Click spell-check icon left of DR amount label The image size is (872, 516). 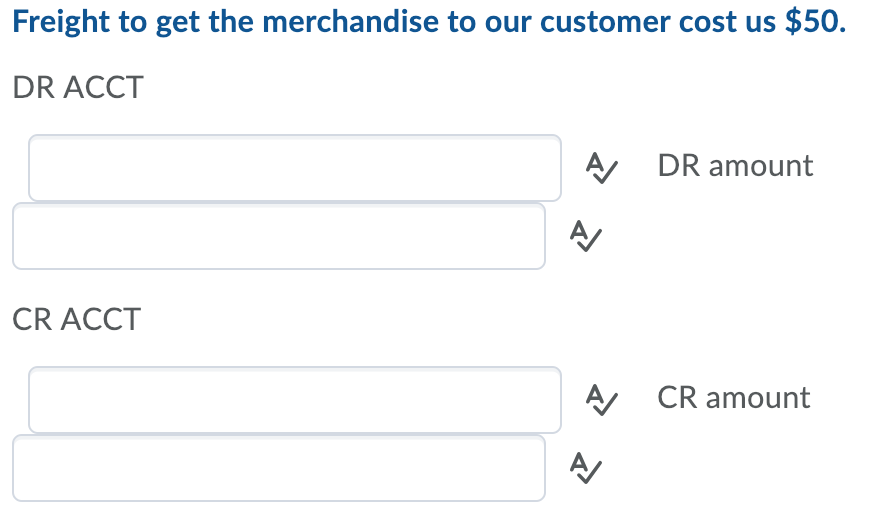pyautogui.click(x=600, y=166)
